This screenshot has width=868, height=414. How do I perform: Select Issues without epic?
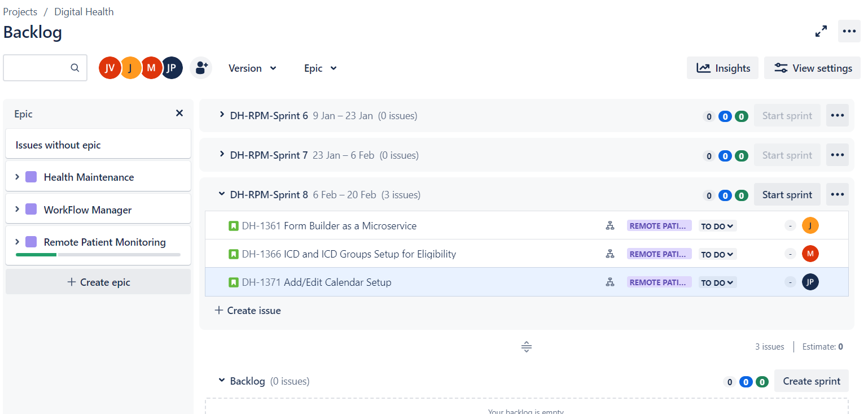click(x=98, y=145)
